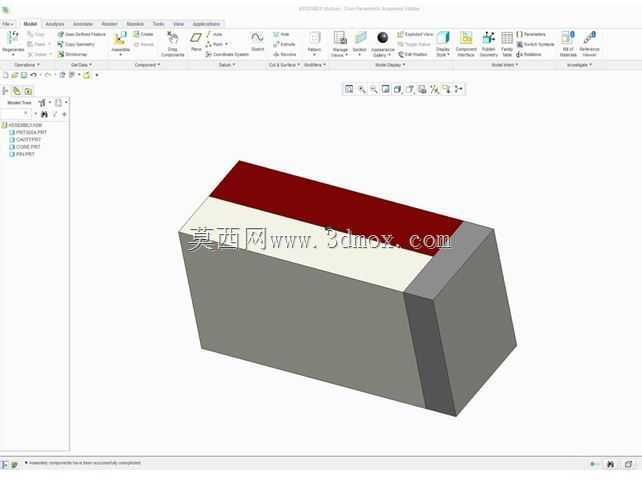Click the binoculars icon in status bar
This screenshot has width=642, height=481.
coord(610,464)
